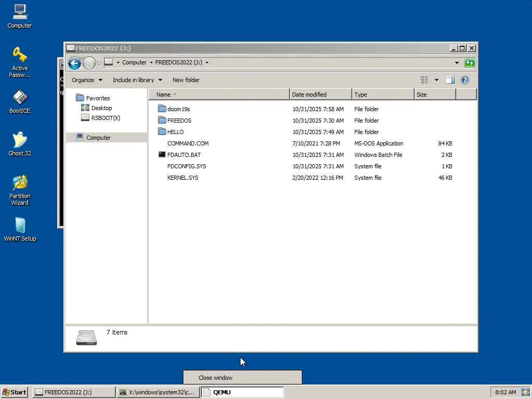532x399 pixels.
Task: Expand the arrow after Computer breadcrumb
Action: point(151,62)
